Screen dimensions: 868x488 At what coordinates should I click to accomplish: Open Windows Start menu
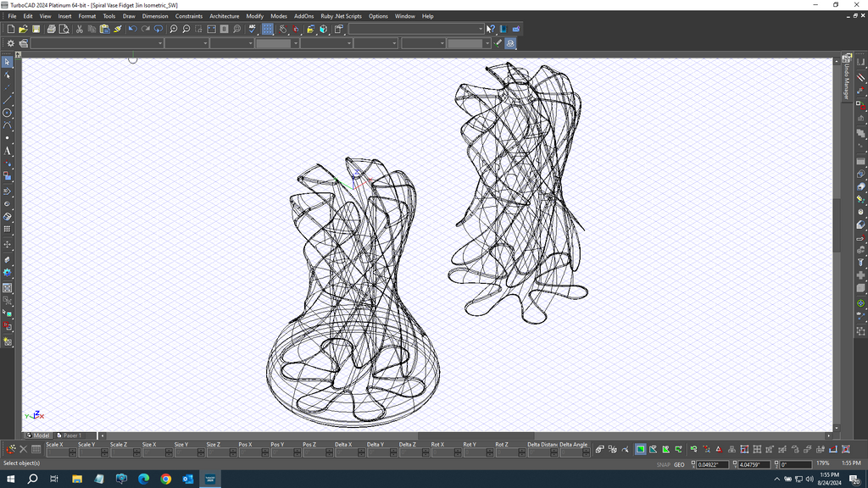point(10,480)
